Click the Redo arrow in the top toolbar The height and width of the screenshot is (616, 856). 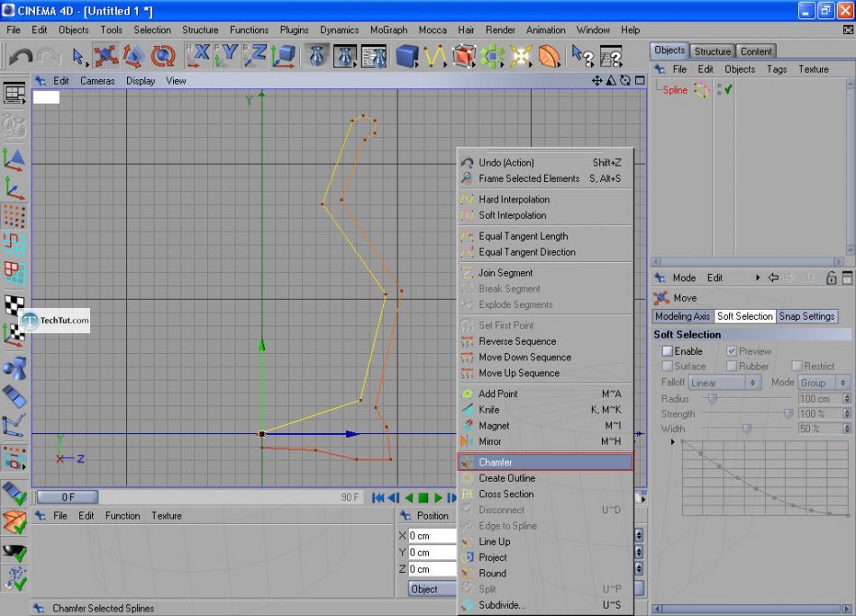(x=50, y=56)
